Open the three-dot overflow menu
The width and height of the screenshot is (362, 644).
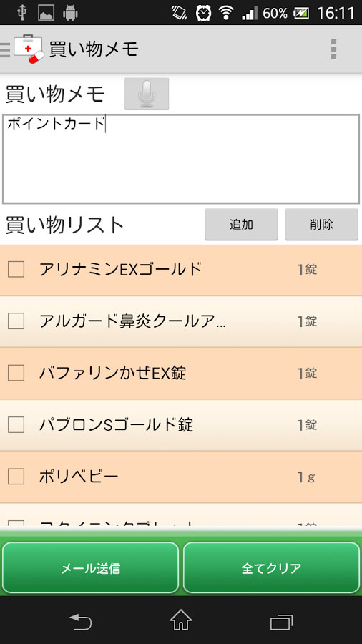[333, 49]
